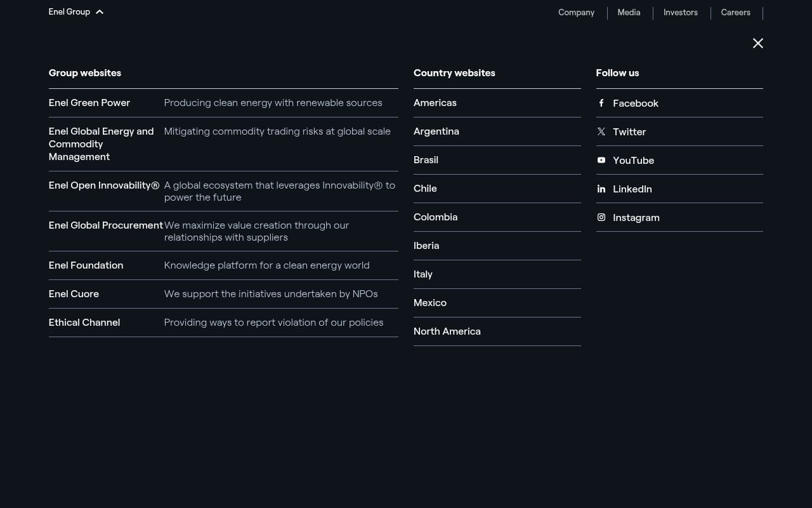Click 'A global ecosystem that leverages Innovability®' text
812x508 pixels.
click(280, 191)
